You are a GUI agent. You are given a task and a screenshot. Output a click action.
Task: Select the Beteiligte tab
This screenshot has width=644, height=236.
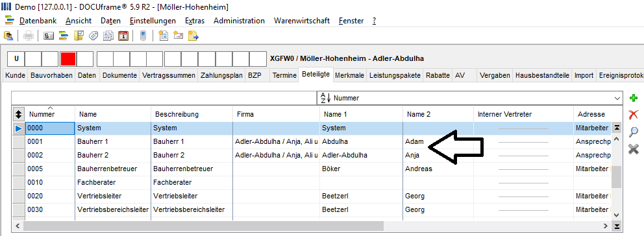pyautogui.click(x=316, y=75)
